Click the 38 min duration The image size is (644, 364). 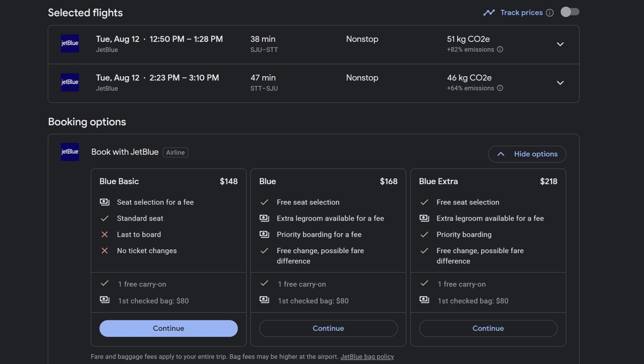point(263,39)
